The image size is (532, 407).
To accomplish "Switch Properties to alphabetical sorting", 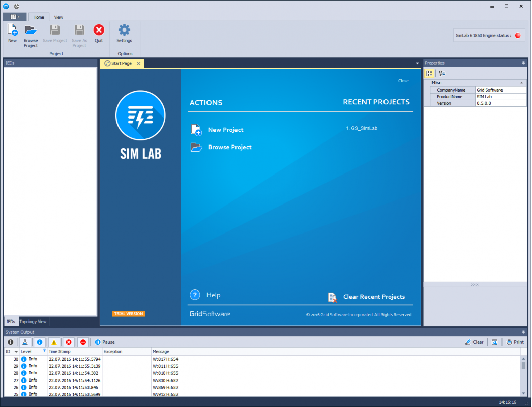I will coord(441,73).
